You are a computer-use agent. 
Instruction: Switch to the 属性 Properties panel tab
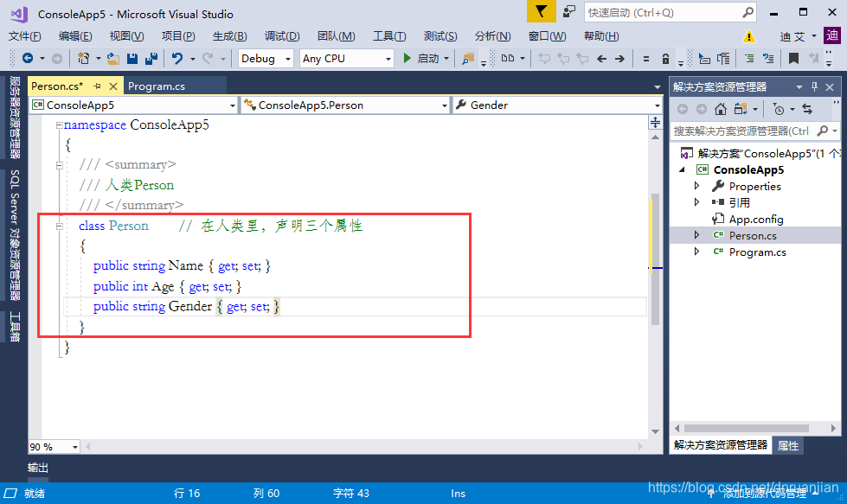click(x=787, y=446)
